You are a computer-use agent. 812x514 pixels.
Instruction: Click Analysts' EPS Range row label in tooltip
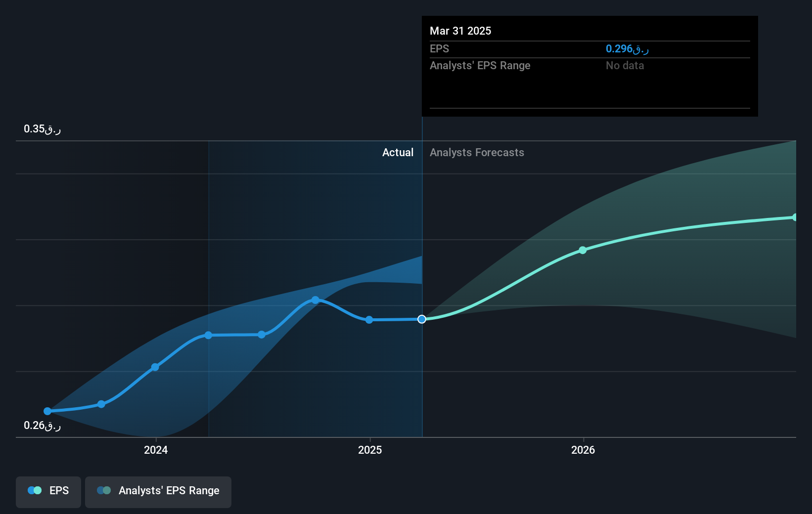tap(480, 65)
